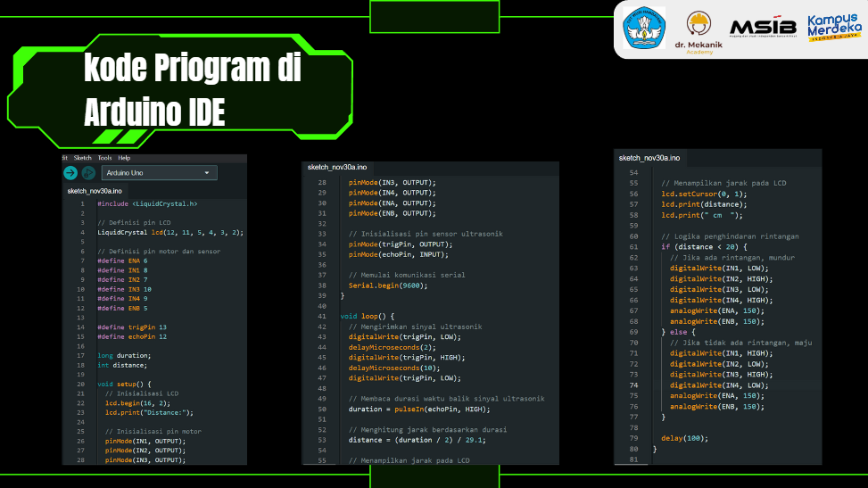This screenshot has height=488, width=868.
Task: Click the line 'digitalWrite(IN1, LOW);'
Action: coord(719,269)
